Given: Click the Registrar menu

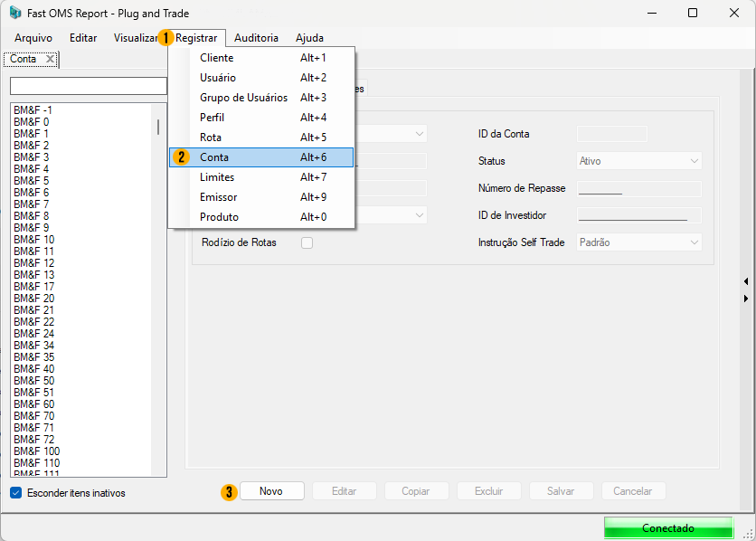Looking at the screenshot, I should click(196, 38).
